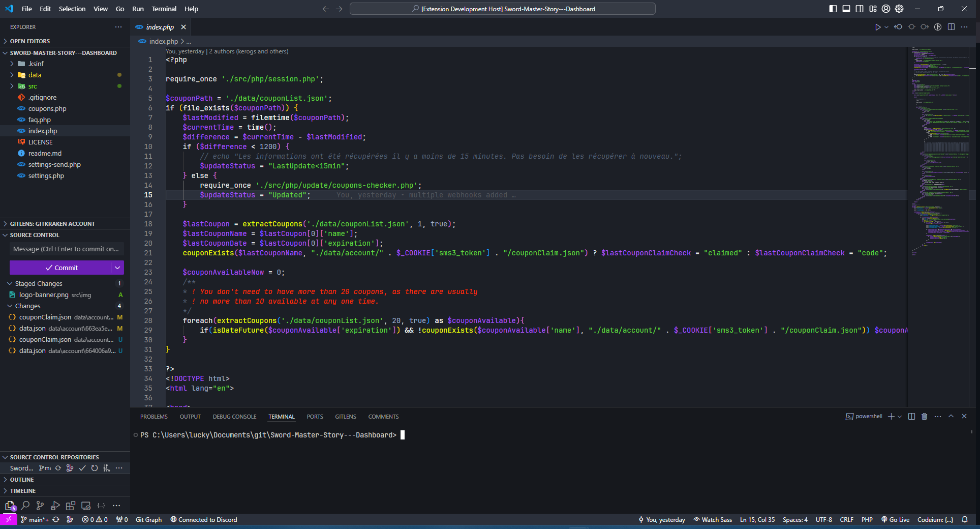The image size is (980, 529).
Task: Open the Remote Explorer view icon
Action: tap(86, 506)
